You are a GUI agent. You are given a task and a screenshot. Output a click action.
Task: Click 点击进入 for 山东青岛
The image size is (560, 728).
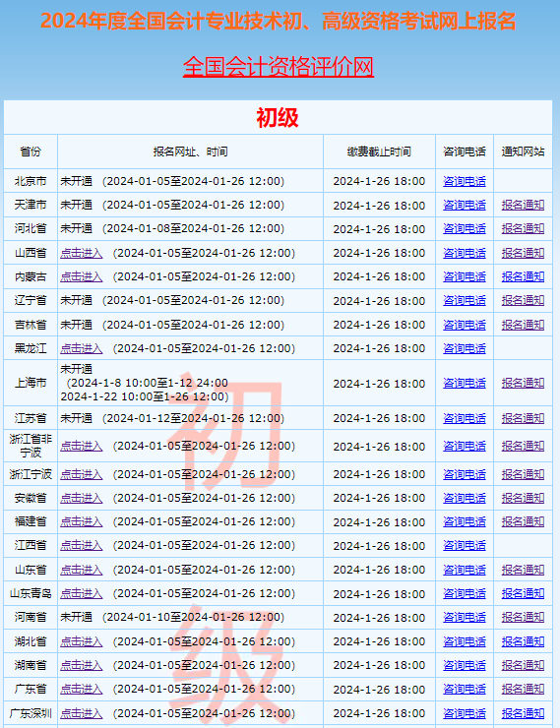point(82,593)
